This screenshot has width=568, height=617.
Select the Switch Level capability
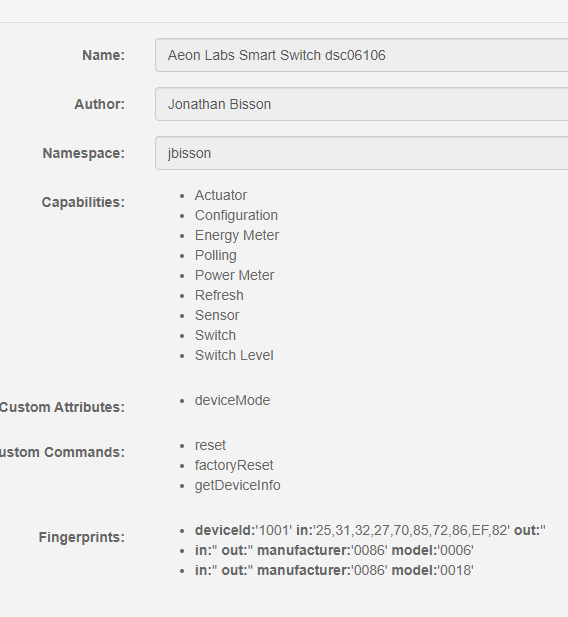pos(234,355)
